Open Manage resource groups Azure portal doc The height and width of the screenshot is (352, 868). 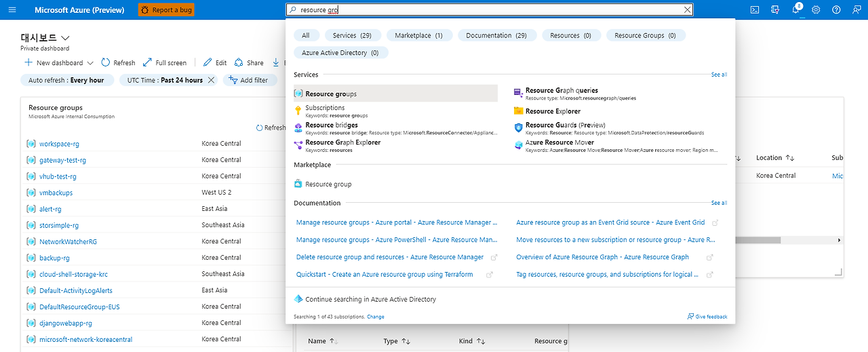point(397,222)
